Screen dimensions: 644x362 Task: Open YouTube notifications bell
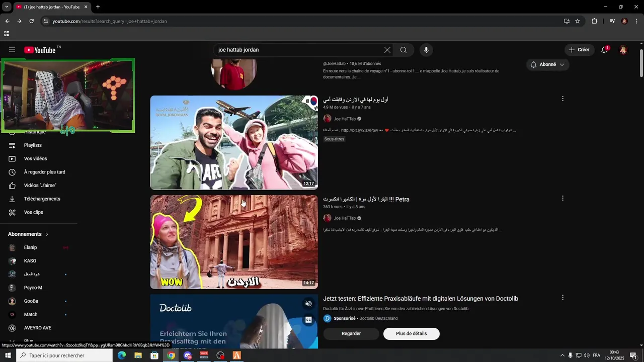[x=604, y=50]
